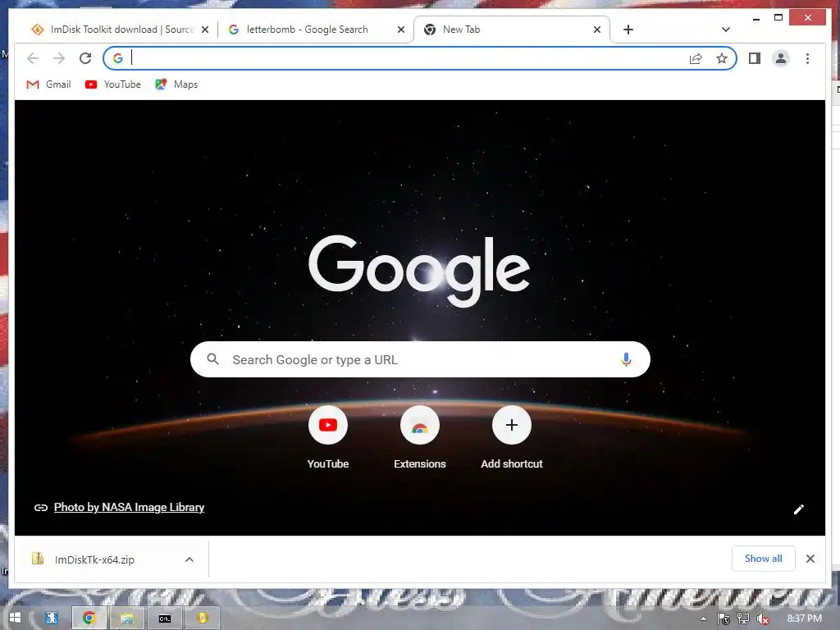This screenshot has width=840, height=630.
Task: Open the YouTube bookmark in bookmarks bar
Action: click(113, 84)
